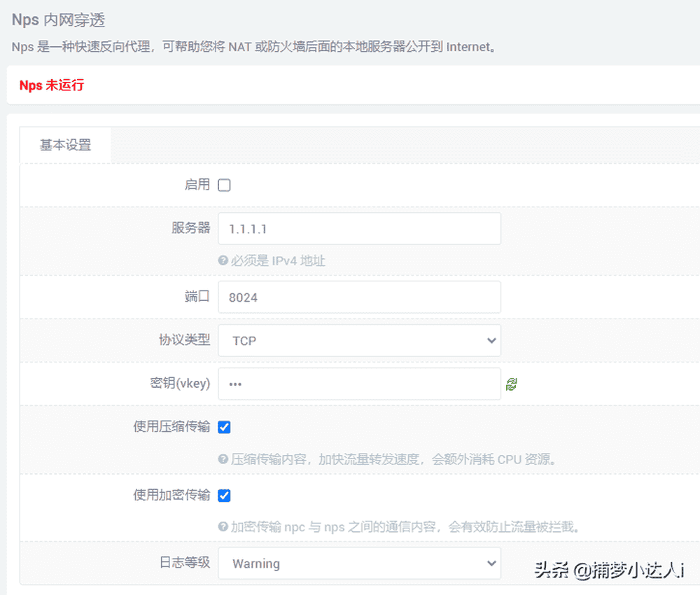Enable the 启用 checkbox to start Nps
700x595 pixels.
224,185
